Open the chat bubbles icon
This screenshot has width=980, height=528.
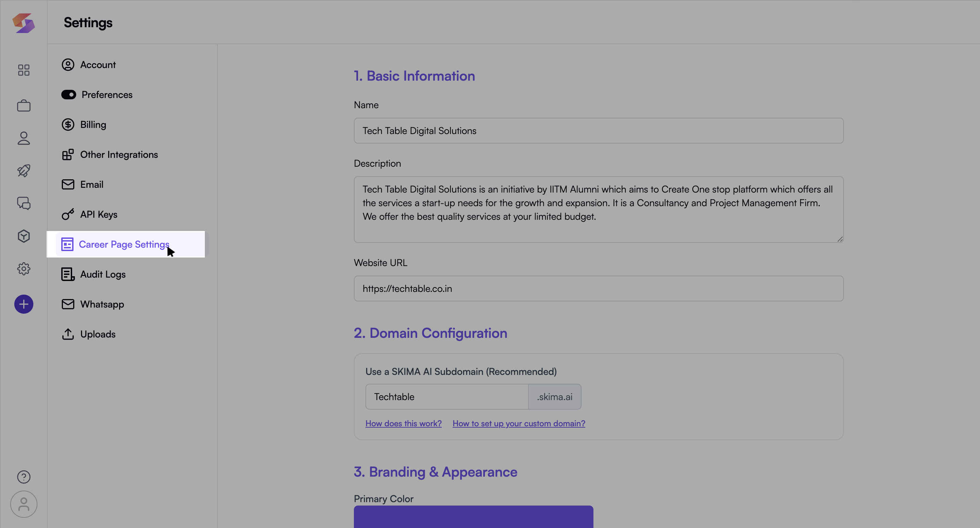[x=23, y=203]
